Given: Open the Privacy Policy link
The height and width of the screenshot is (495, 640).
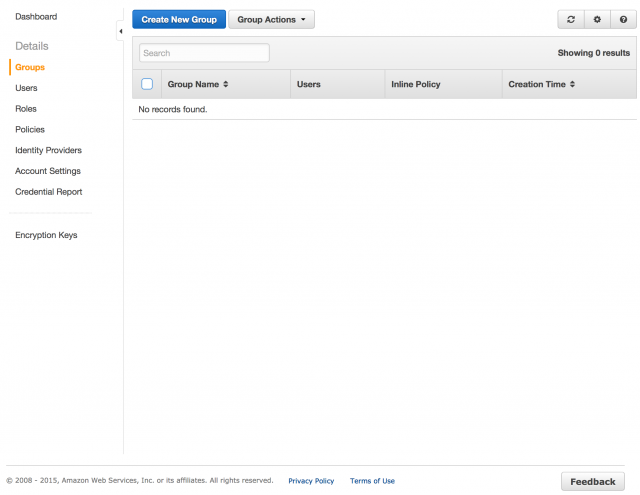Looking at the screenshot, I should 311,481.
